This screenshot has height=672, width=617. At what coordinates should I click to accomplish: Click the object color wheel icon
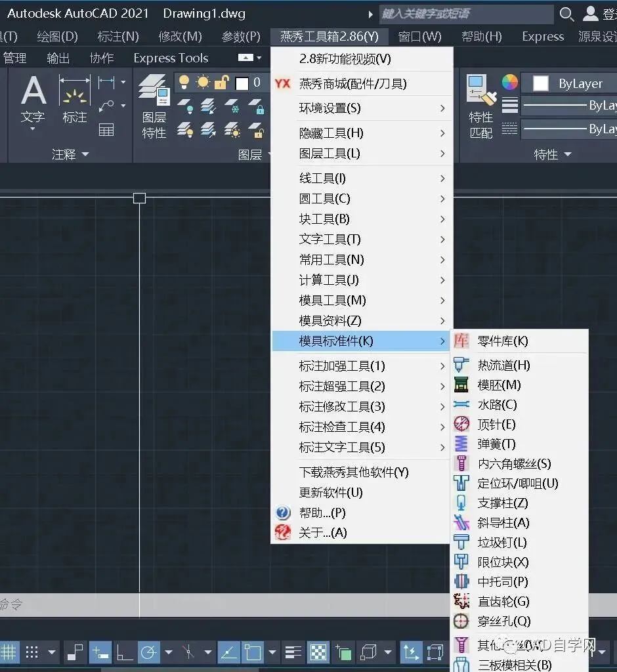(510, 82)
